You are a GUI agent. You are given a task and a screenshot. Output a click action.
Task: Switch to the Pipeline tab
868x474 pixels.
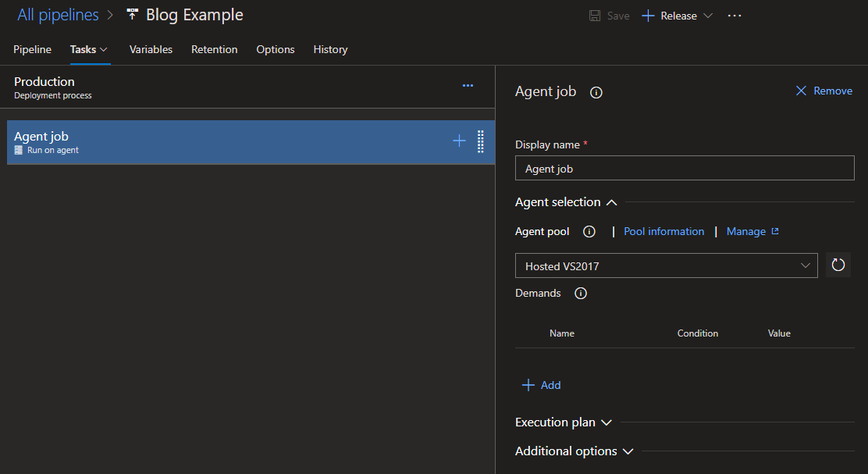pos(32,49)
